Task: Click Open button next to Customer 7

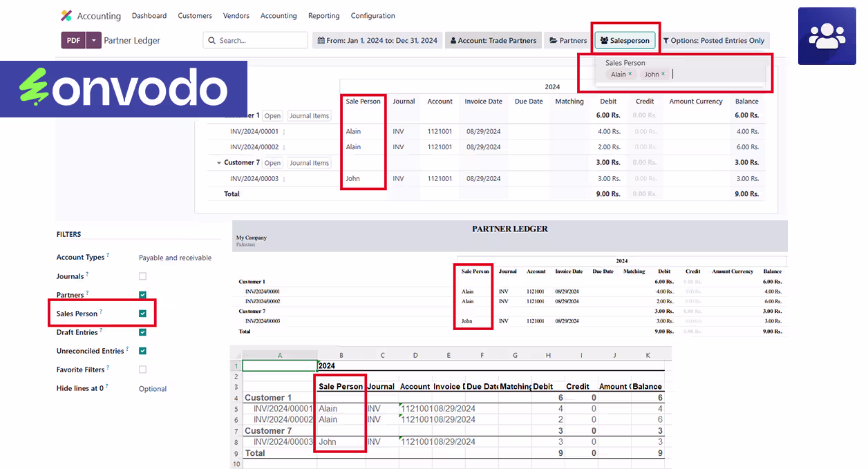Action: (272, 163)
